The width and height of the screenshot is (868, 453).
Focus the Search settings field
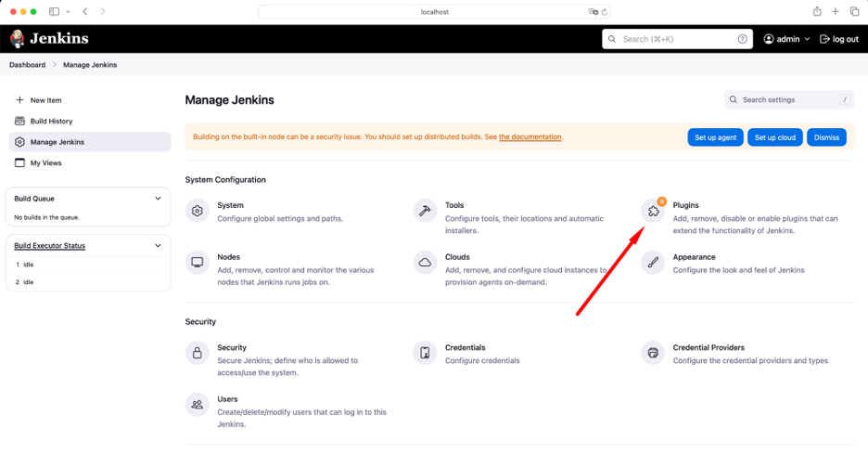pos(789,99)
